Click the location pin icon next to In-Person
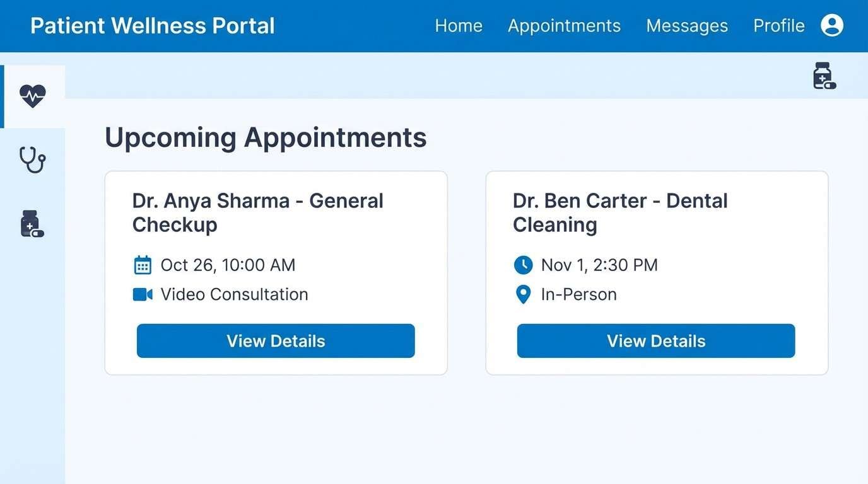Image resolution: width=868 pixels, height=484 pixels. [x=523, y=294]
